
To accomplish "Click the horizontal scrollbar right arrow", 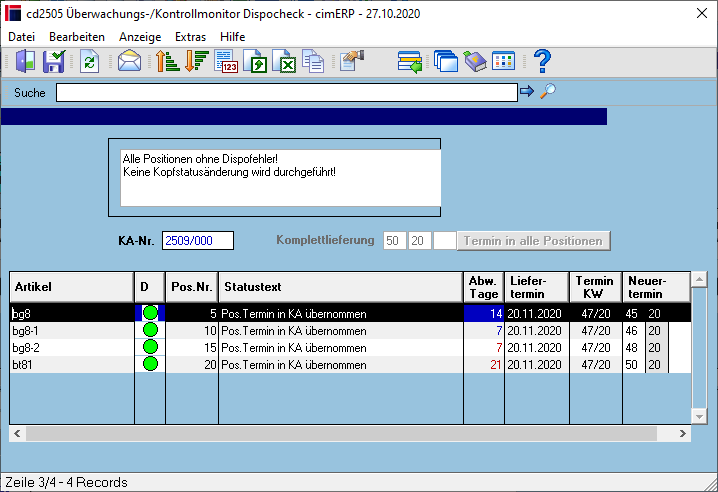I will (x=682, y=433).
